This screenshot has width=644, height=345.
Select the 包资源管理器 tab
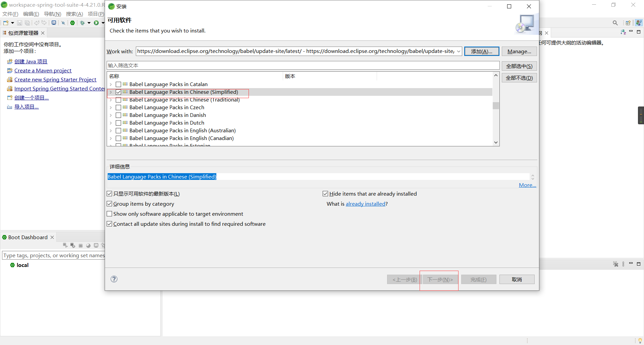(x=23, y=33)
